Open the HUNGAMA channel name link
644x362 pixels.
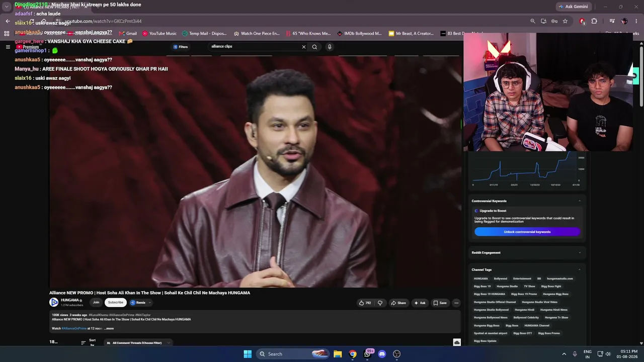tap(70, 300)
